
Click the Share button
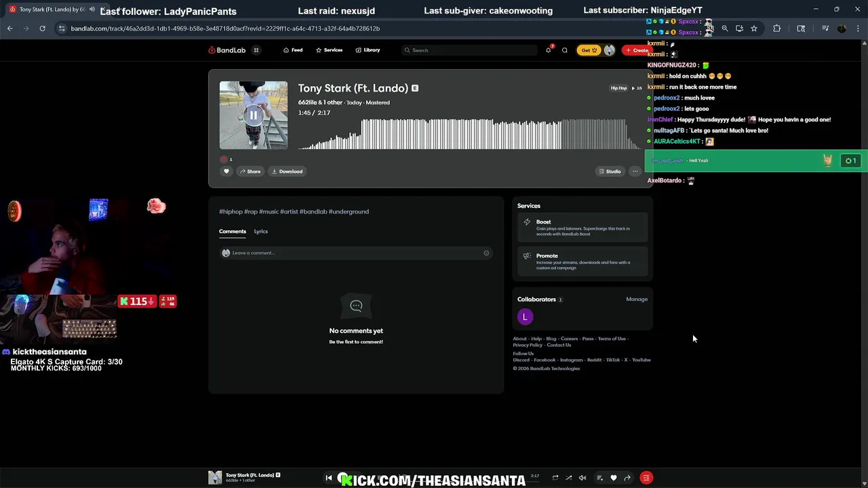(x=250, y=171)
